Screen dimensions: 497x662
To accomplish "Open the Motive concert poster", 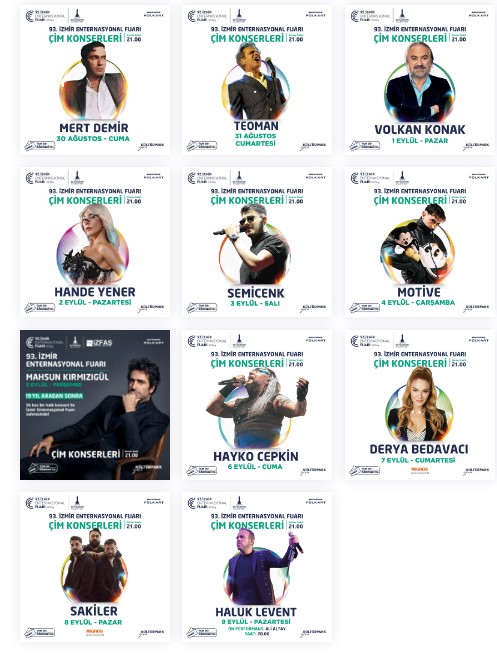I will pyautogui.click(x=420, y=242).
